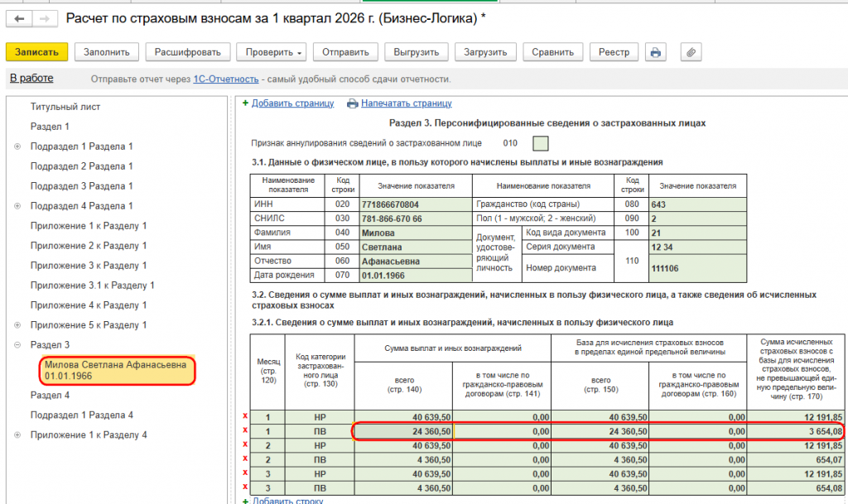Click the Отчество field Афанасьевна
The width and height of the screenshot is (848, 504).
click(416, 261)
